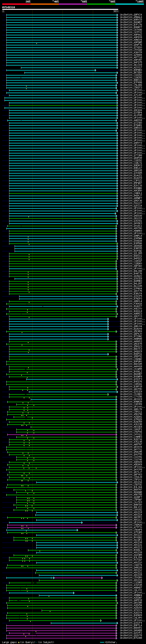Open hit UniRef100_B9PQR0

point(131,361)
